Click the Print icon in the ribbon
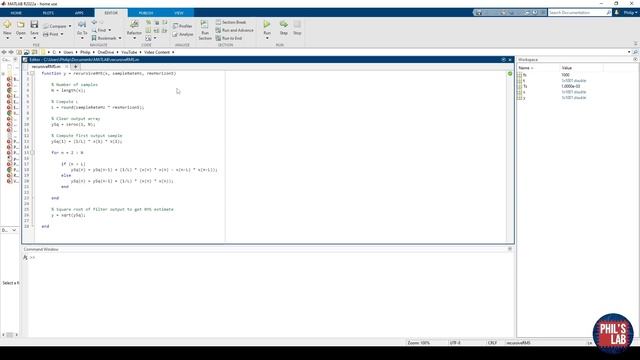 click(x=46, y=34)
